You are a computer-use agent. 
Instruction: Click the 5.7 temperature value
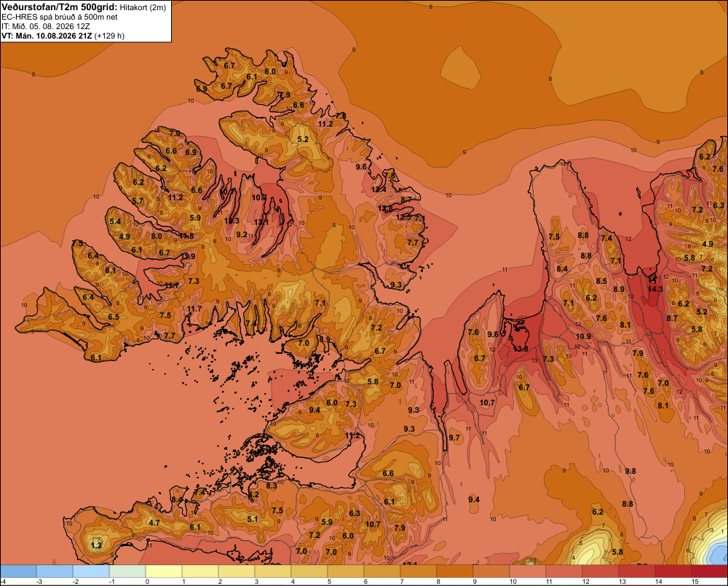(x=138, y=201)
